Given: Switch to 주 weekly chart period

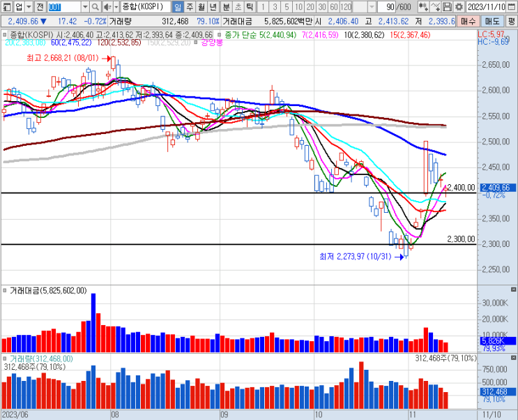Looking at the screenshot, I should click(190, 6).
